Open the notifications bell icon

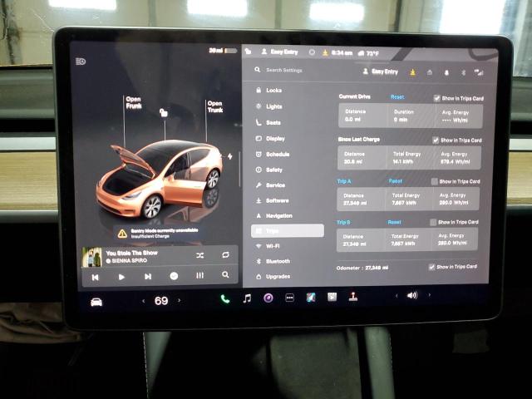(446, 72)
